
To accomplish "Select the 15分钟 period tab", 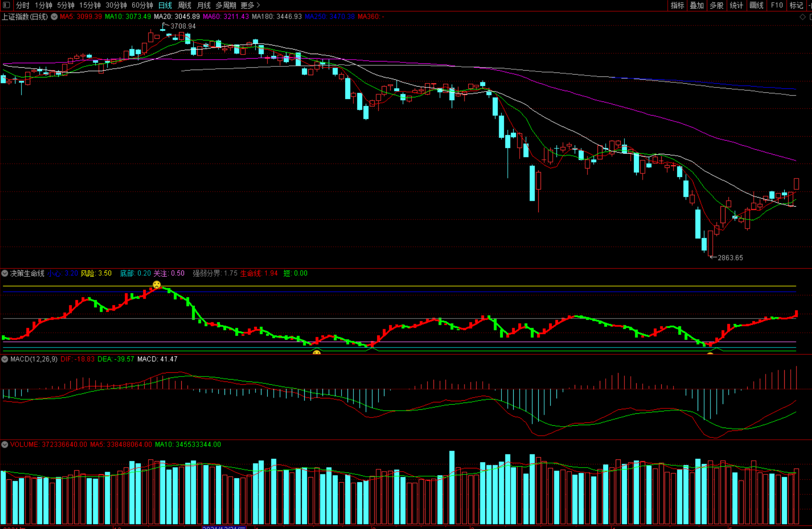I will pyautogui.click(x=90, y=5).
